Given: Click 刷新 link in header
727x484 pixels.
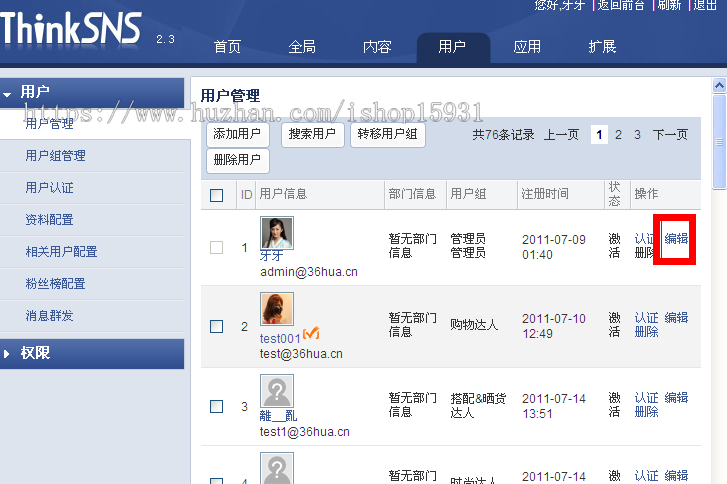Looking at the screenshot, I should (x=669, y=5).
